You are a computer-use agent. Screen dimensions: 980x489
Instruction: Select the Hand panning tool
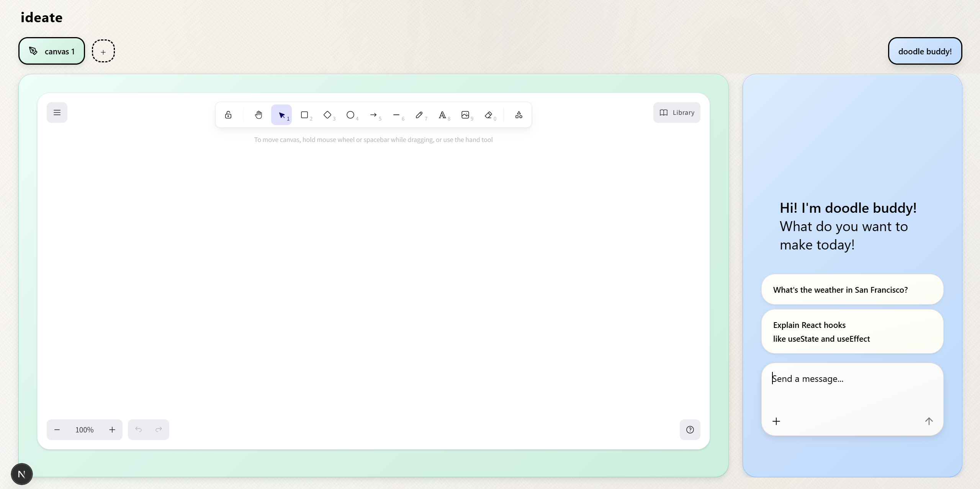[258, 115]
